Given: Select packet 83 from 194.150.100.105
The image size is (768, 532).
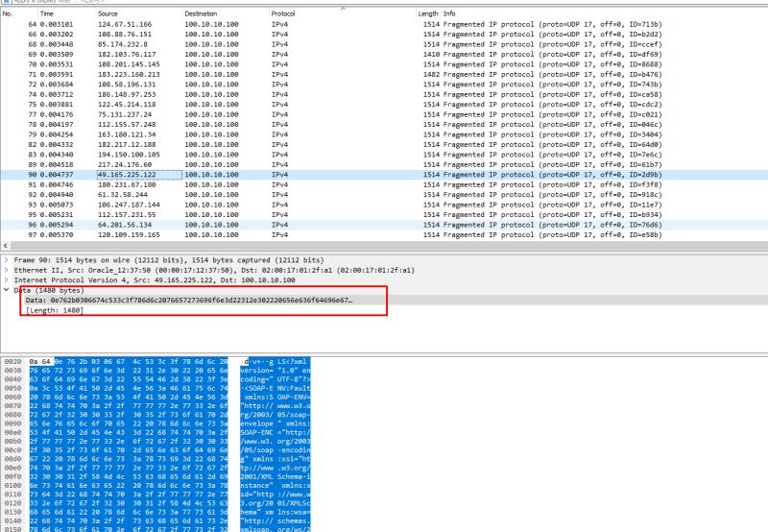Looking at the screenshot, I should (x=384, y=155).
